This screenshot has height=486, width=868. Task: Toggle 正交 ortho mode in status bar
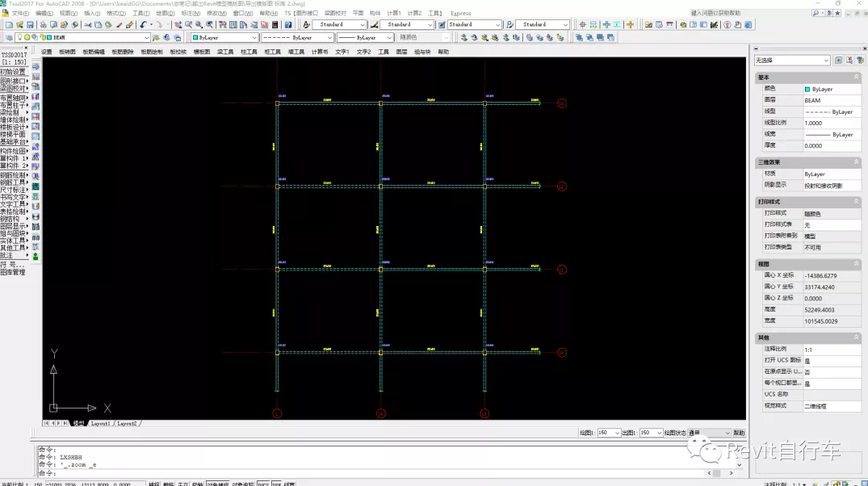[x=183, y=484]
